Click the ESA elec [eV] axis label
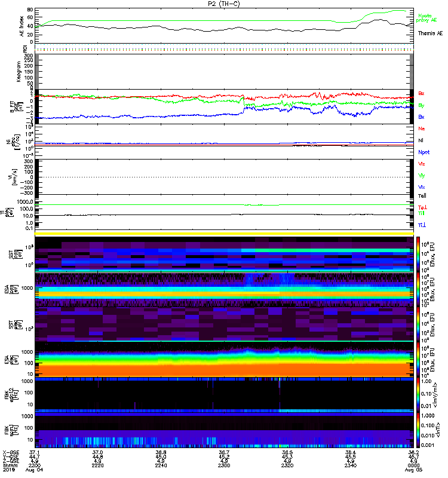The width and height of the screenshot is (448, 478). tap(11, 360)
